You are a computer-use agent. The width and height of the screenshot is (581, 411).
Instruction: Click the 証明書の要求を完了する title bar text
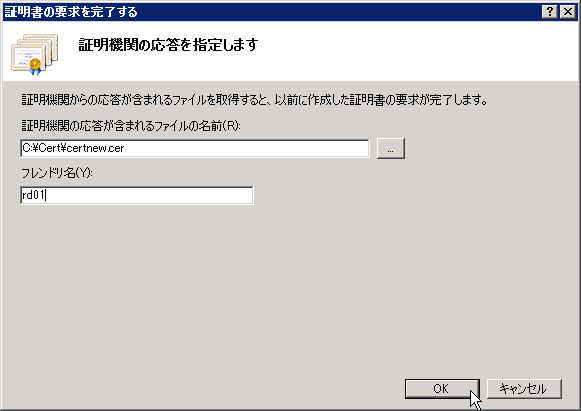pos(71,12)
